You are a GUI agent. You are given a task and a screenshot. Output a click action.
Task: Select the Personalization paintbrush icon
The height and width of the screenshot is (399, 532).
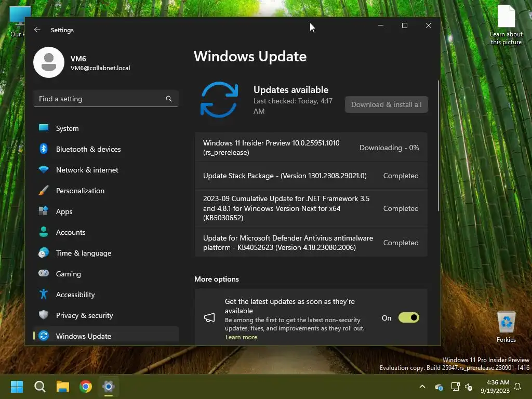(x=44, y=190)
